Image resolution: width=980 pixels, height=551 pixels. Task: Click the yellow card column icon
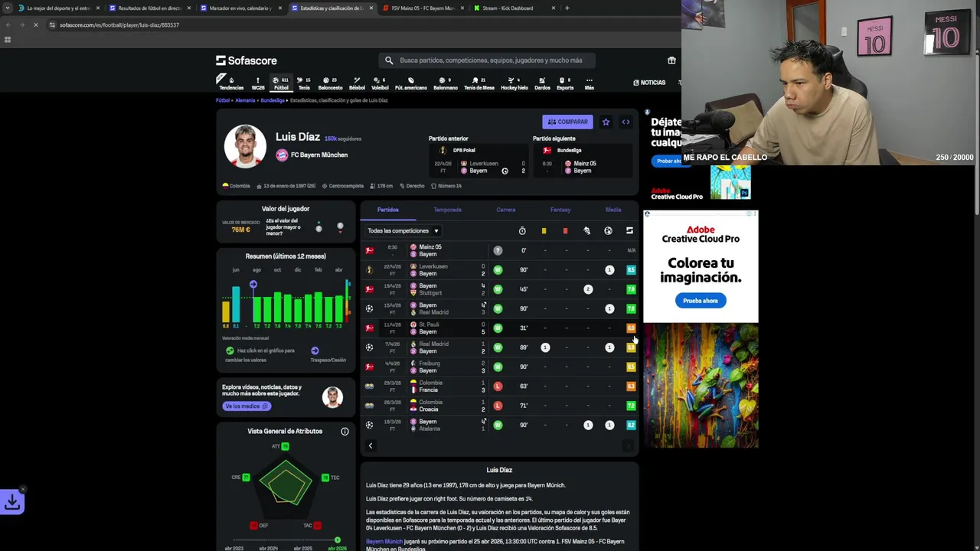point(544,230)
